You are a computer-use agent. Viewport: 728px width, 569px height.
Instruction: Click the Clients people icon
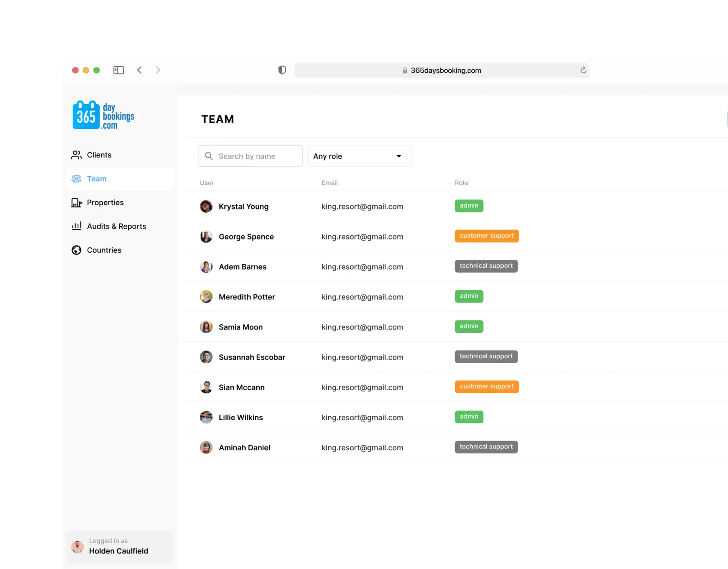click(x=76, y=155)
